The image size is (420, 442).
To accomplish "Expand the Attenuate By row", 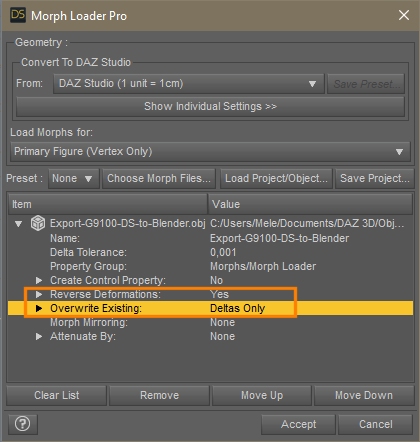I will 39,336.
